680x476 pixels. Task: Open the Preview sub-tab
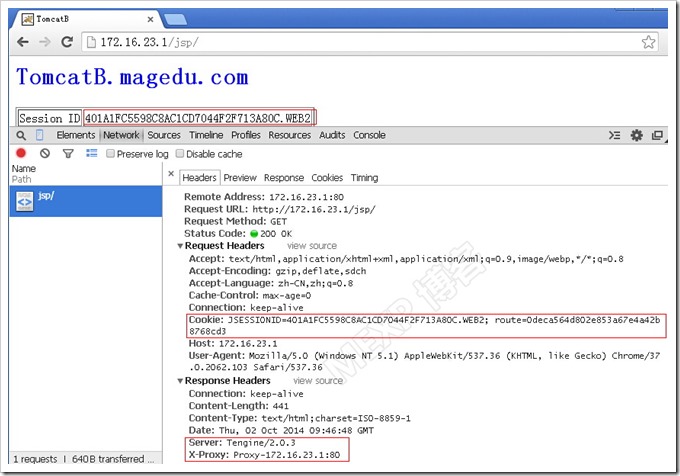(x=240, y=178)
